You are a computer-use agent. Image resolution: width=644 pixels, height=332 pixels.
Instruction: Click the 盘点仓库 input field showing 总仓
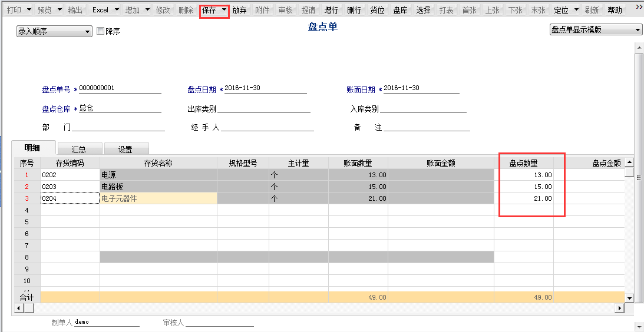point(120,109)
